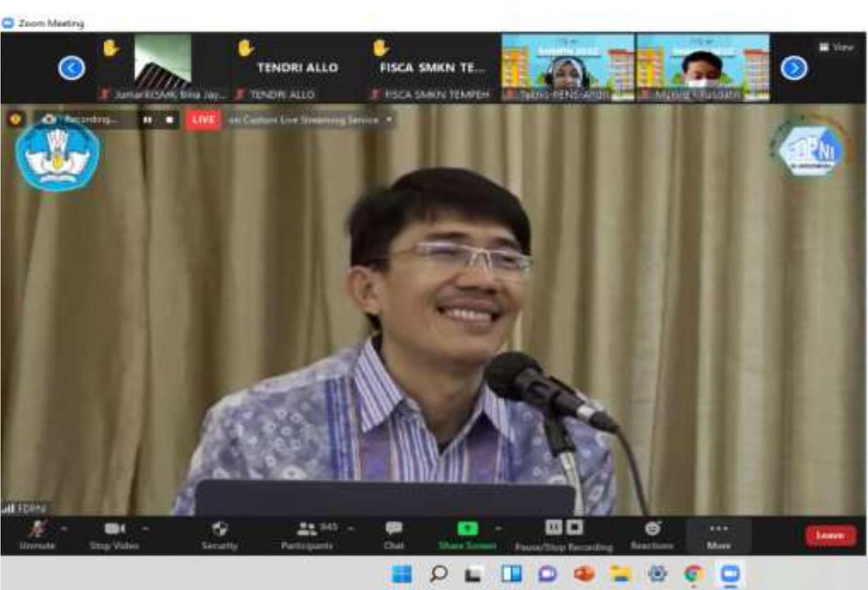This screenshot has height=590, width=868.
Task: Change layout using View button
Action: tap(836, 46)
